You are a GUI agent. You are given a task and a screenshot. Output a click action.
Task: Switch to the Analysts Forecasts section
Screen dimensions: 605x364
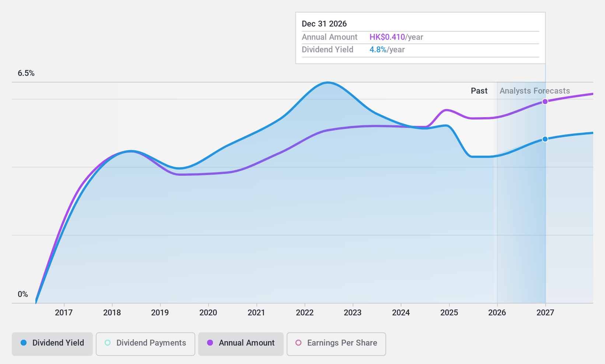pyautogui.click(x=534, y=91)
